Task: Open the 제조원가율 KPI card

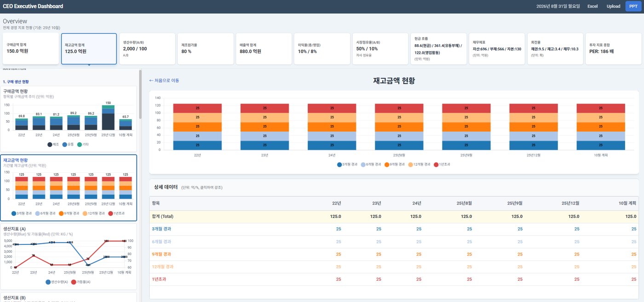Action: (x=206, y=49)
